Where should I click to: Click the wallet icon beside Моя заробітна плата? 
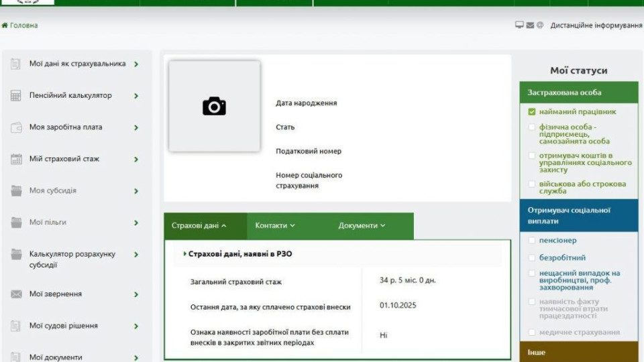[16, 127]
